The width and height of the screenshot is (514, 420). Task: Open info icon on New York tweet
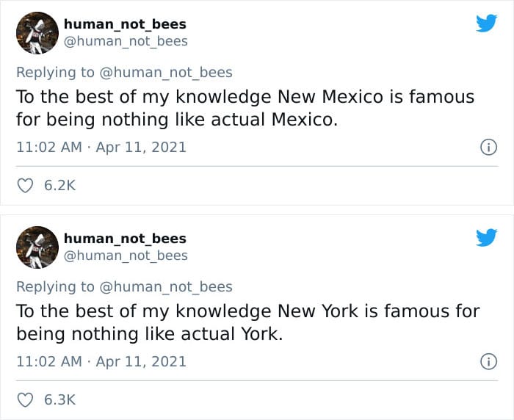pos(485,361)
